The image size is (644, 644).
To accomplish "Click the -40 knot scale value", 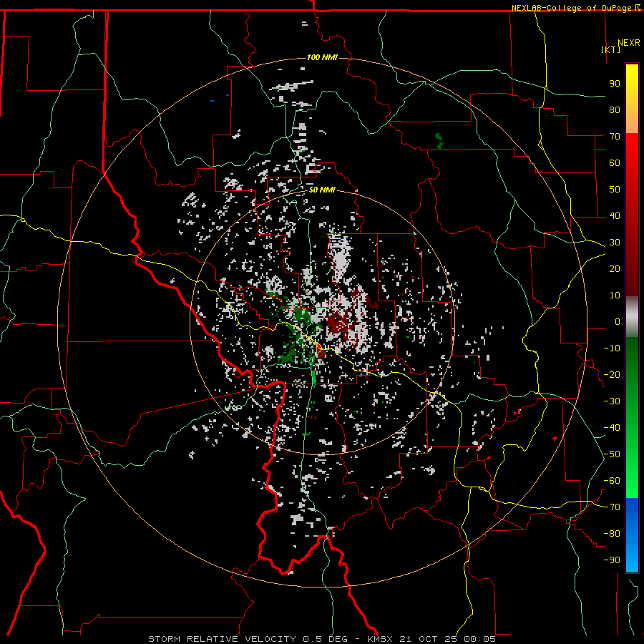I will (x=612, y=428).
